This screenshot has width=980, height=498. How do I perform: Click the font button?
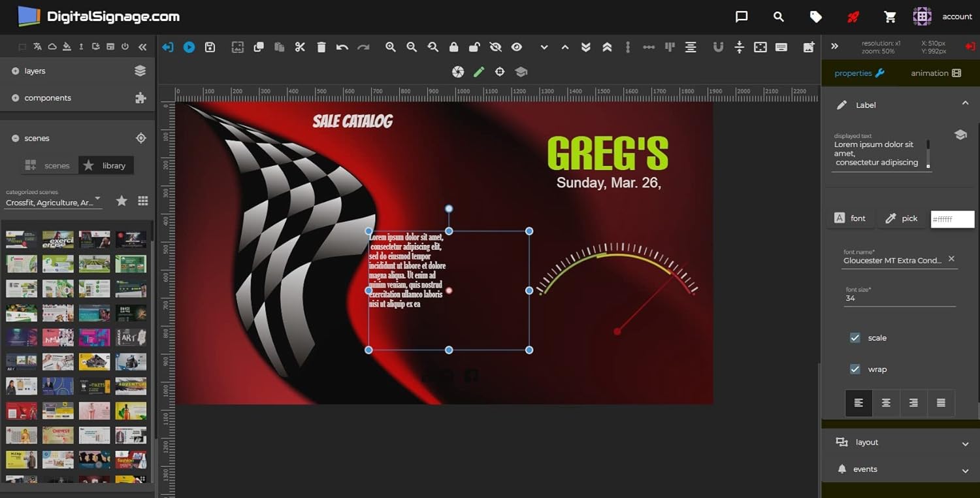[x=850, y=218]
